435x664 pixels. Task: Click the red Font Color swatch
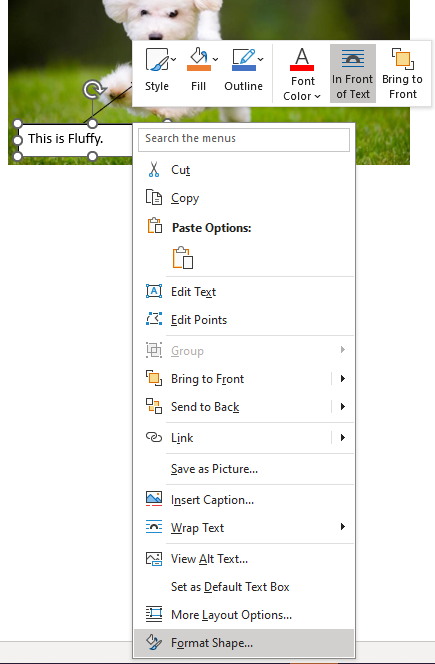302,68
